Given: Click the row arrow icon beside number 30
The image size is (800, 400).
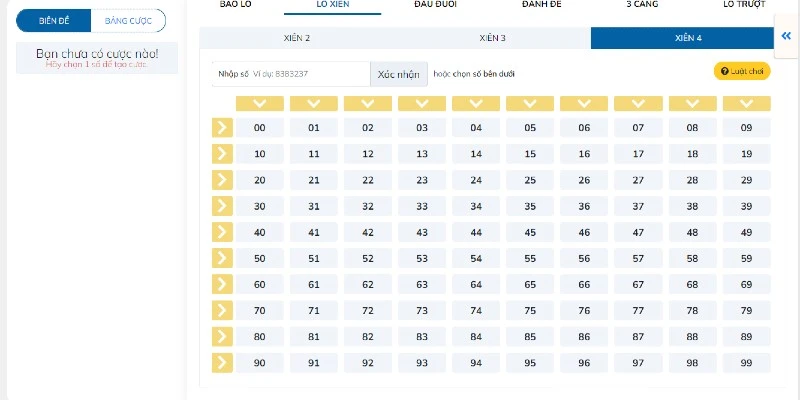Looking at the screenshot, I should [222, 206].
